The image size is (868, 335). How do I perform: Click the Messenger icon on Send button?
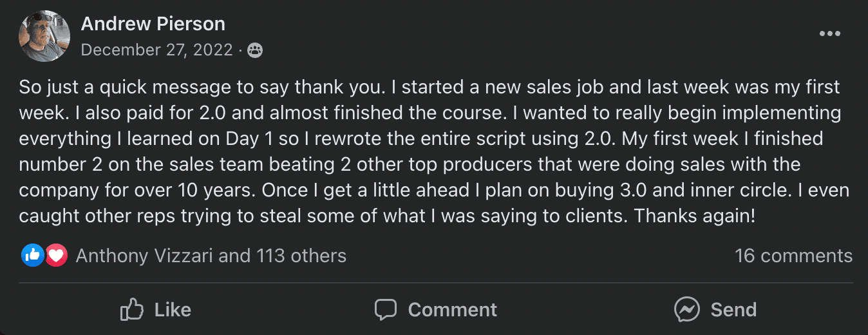click(x=687, y=310)
